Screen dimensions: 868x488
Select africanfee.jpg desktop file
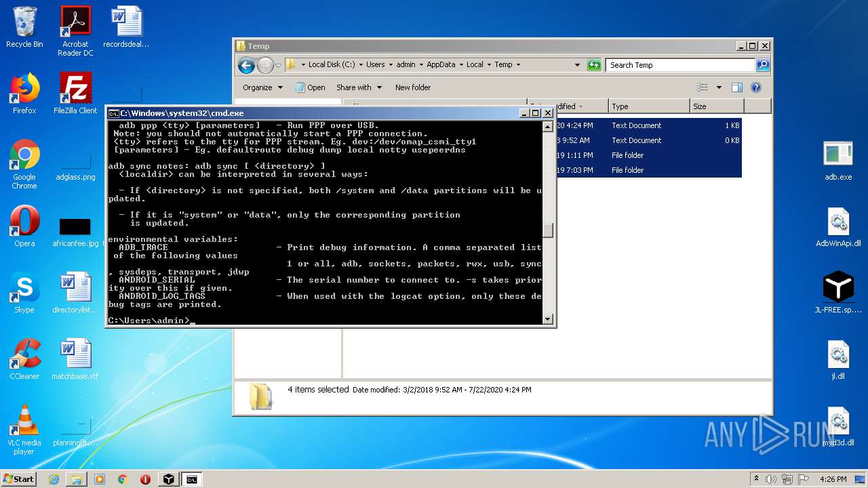coord(75,230)
